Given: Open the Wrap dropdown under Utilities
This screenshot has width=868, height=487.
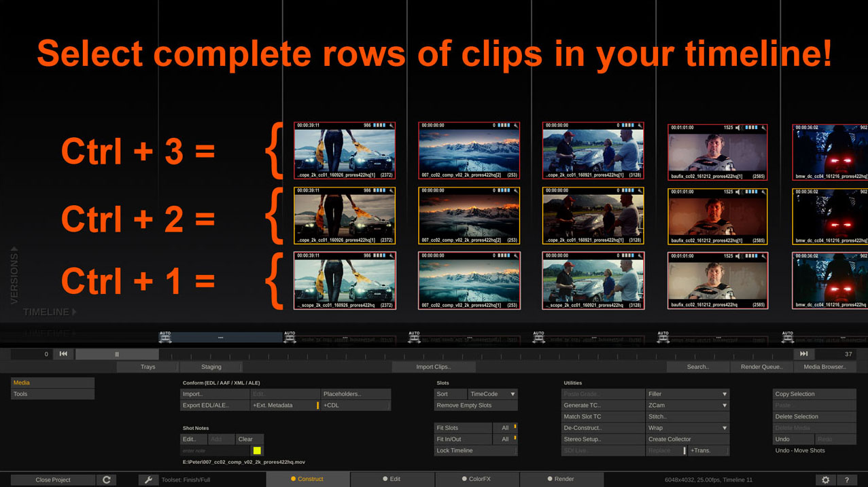Looking at the screenshot, I should point(687,428).
